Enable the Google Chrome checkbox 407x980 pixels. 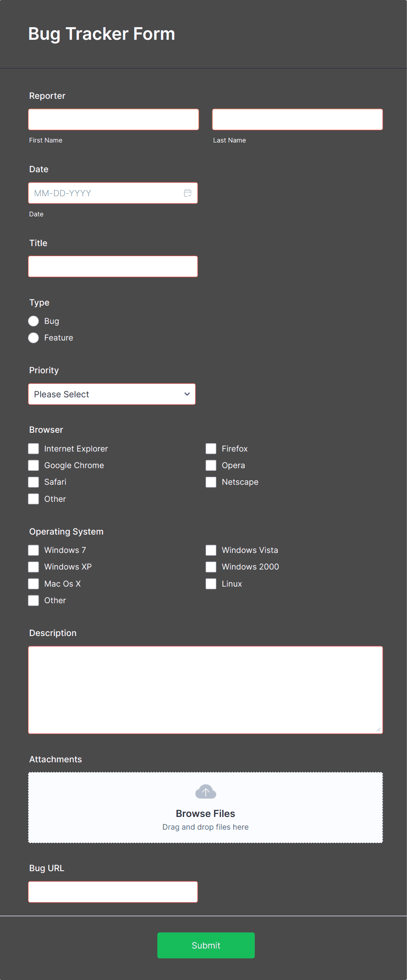click(x=33, y=465)
